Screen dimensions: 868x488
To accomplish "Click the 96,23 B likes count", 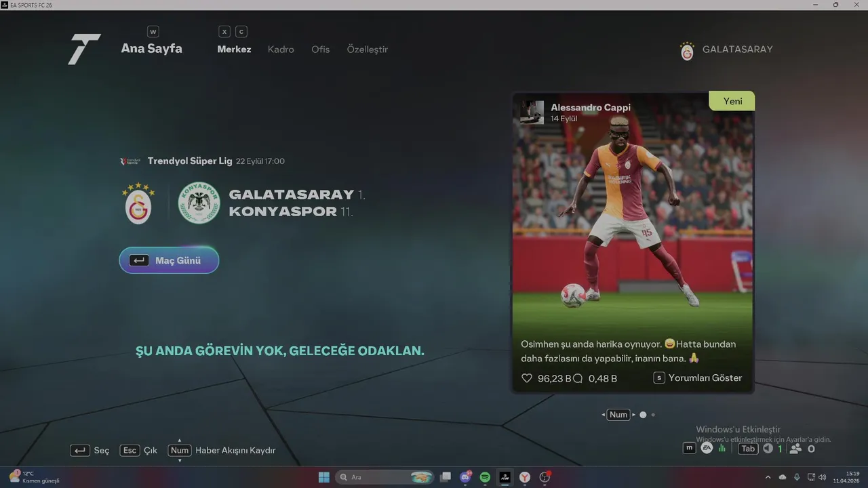I will (555, 378).
